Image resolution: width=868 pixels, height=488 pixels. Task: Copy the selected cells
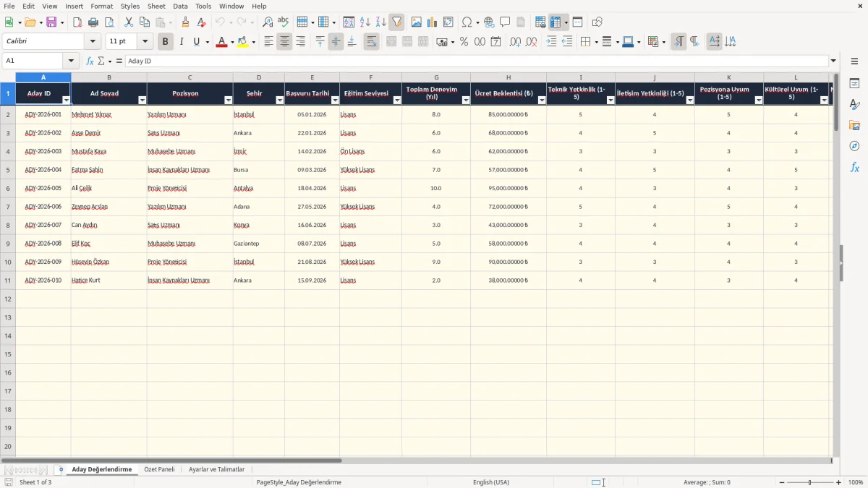coord(145,22)
